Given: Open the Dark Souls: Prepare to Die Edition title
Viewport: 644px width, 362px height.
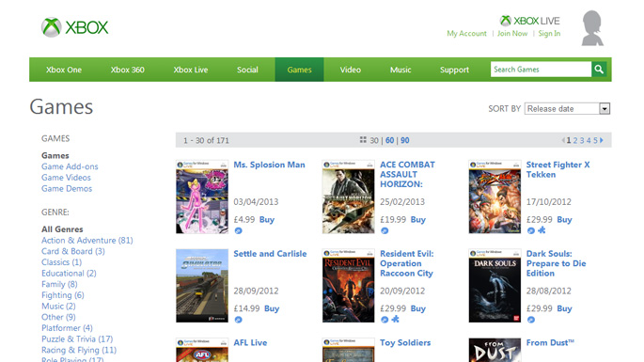Looking at the screenshot, I should pos(557,263).
